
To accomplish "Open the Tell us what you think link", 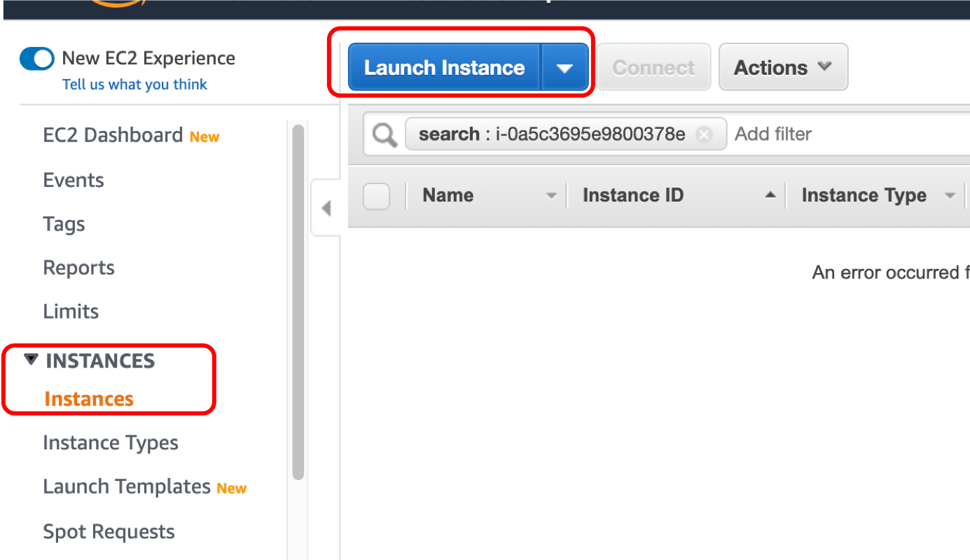I will click(x=134, y=85).
